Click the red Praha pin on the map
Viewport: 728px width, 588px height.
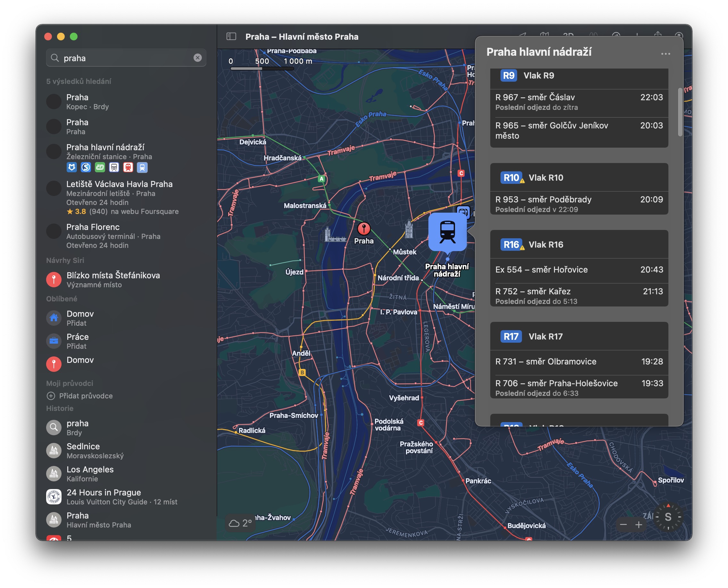click(364, 229)
